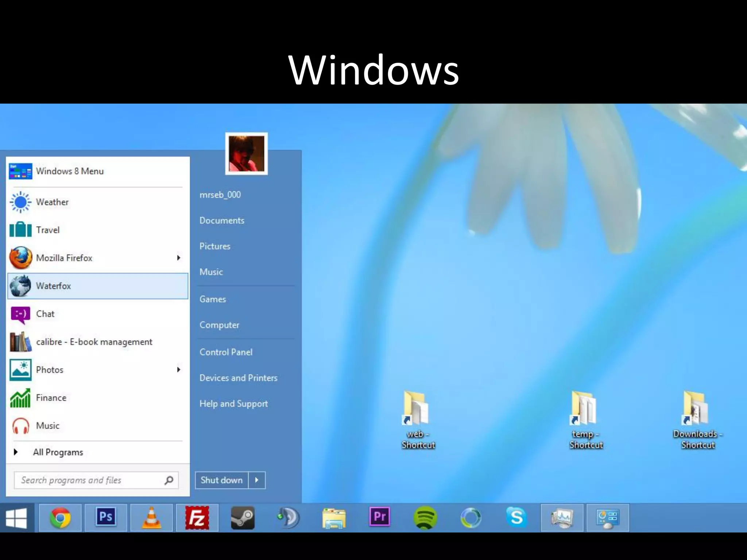The image size is (747, 560).
Task: Open the system monitor taskbar icon
Action: 562,518
